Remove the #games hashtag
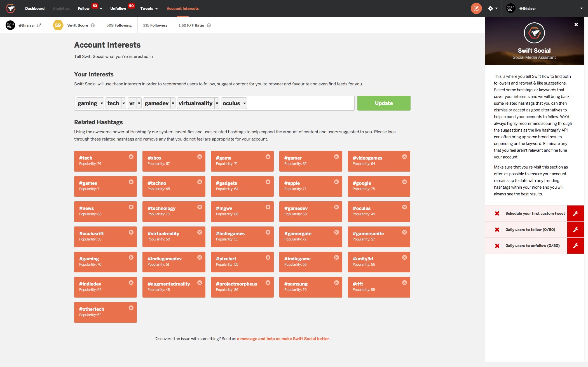The image size is (588, 367). [131, 182]
